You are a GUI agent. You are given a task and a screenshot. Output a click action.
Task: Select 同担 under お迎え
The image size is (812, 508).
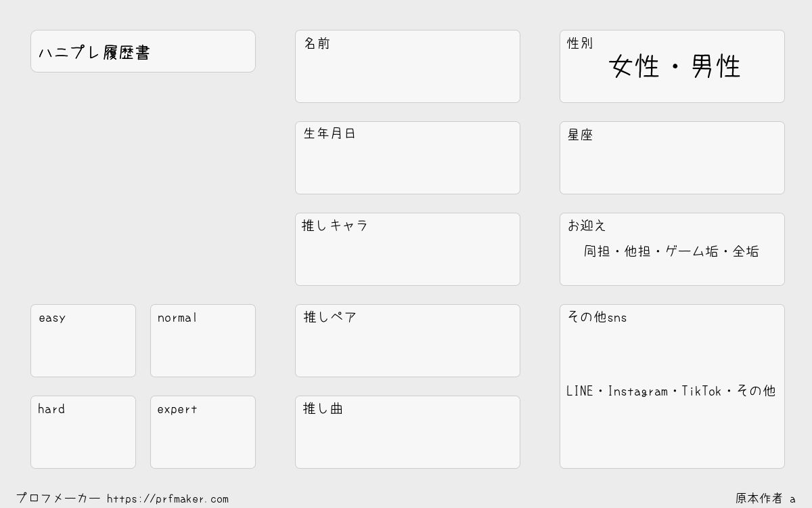point(597,251)
